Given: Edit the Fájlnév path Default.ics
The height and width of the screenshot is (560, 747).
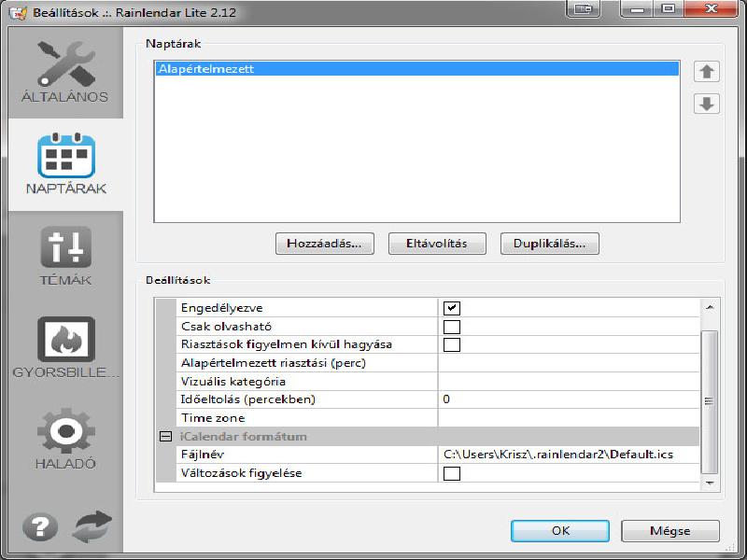Looking at the screenshot, I should click(x=569, y=455).
